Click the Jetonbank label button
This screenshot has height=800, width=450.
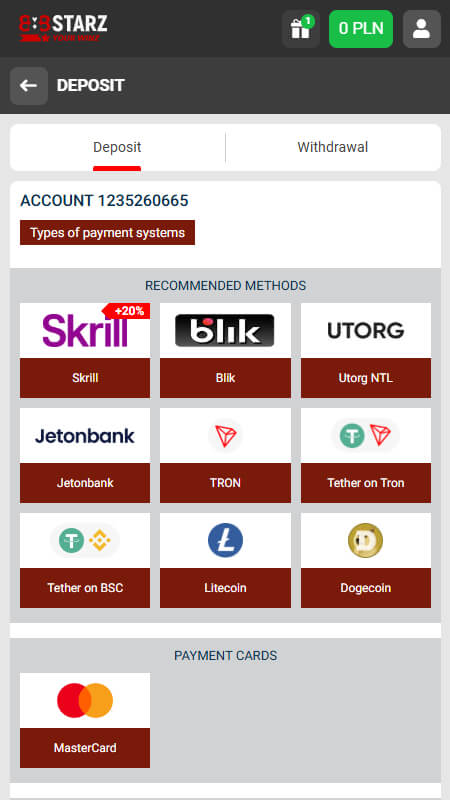(85, 483)
